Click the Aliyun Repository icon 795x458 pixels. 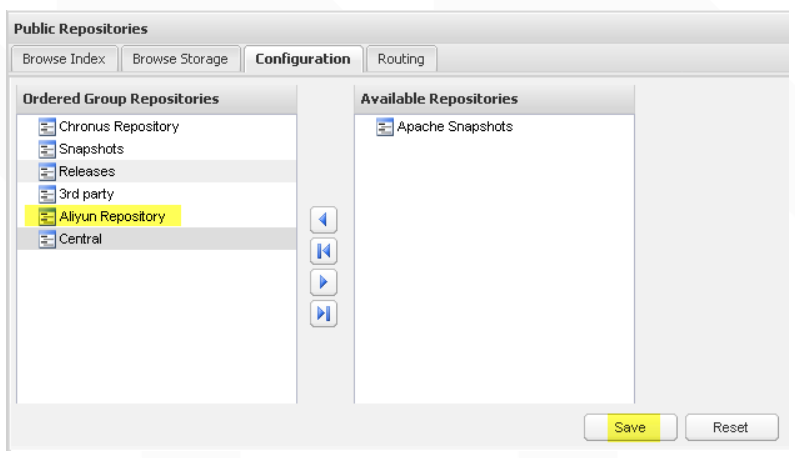(47, 216)
